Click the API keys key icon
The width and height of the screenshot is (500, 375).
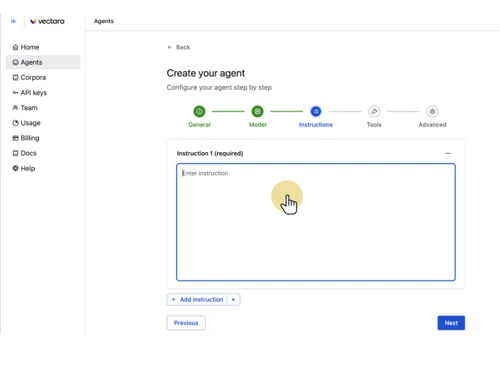point(15,93)
